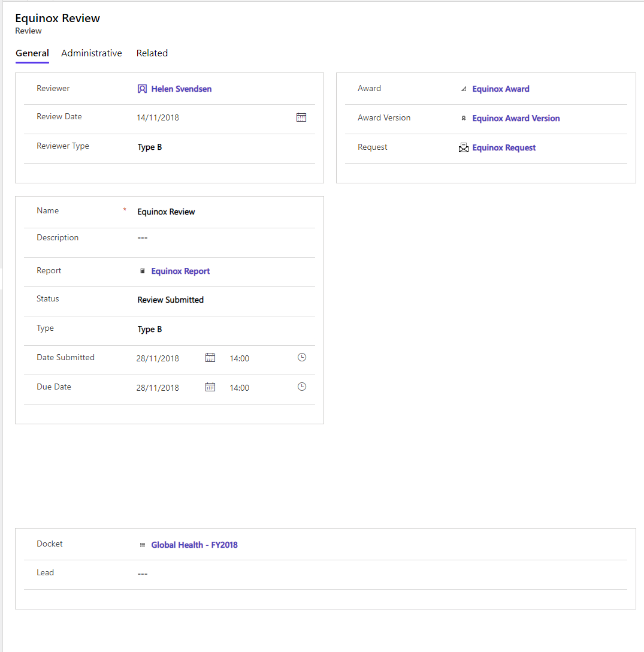Switch to the Related tab

152,53
